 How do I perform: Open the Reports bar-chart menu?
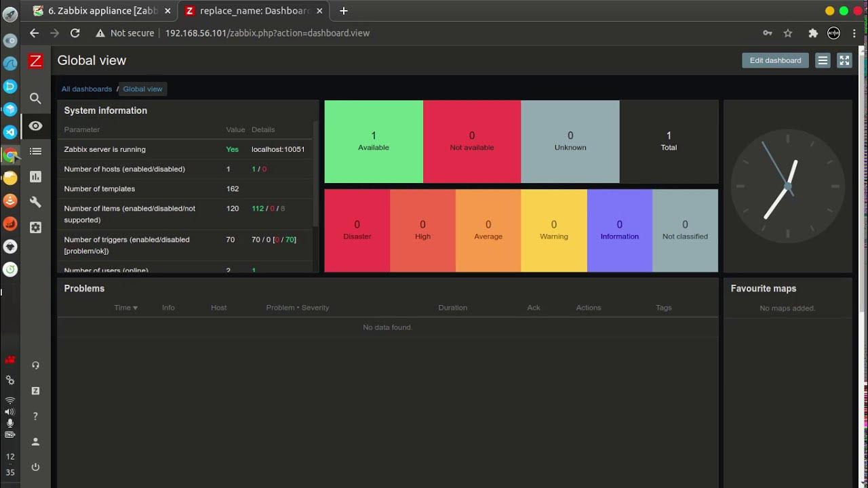pos(35,177)
